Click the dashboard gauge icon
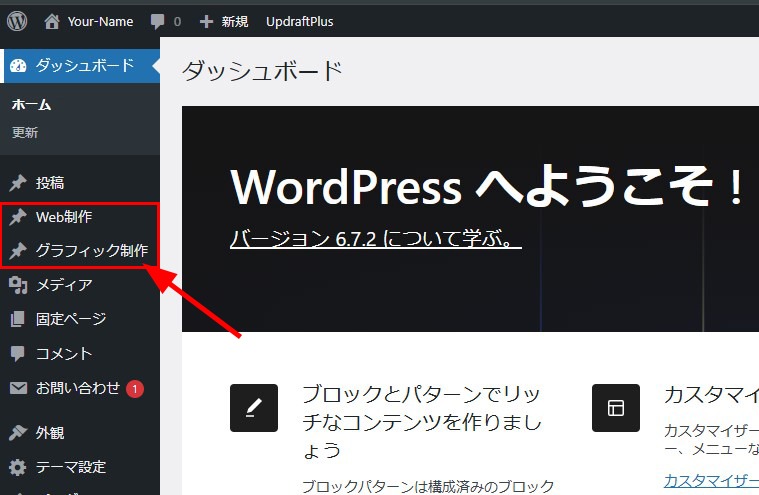Screen dimensions: 759x495 (x=18, y=65)
